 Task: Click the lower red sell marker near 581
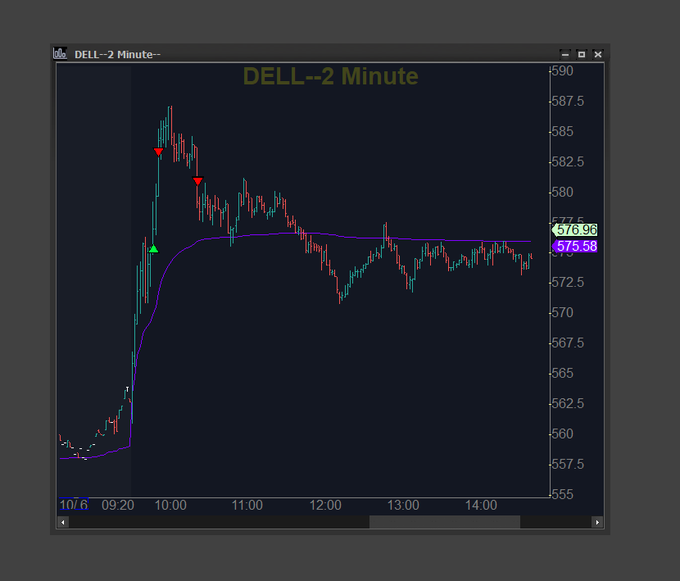pyautogui.click(x=198, y=181)
